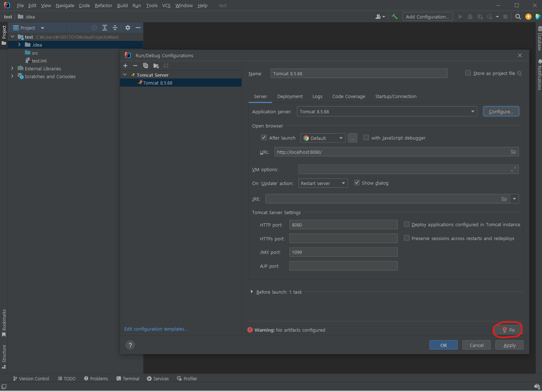Select Tomcat 8.5.68 configuration in tree
Screen dimensions: 542x392
pyautogui.click(x=181, y=83)
